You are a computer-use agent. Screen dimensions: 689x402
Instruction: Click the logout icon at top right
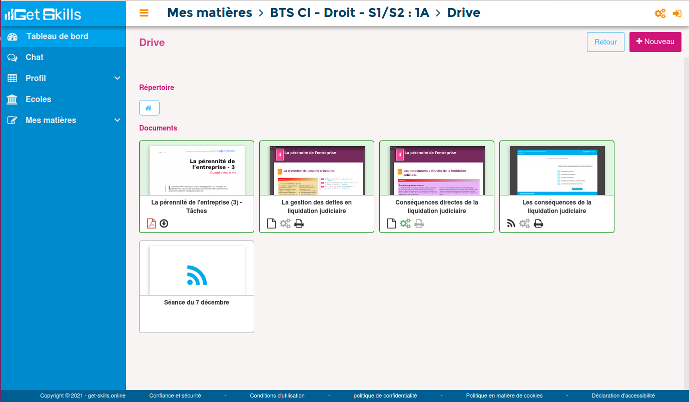[x=675, y=13]
